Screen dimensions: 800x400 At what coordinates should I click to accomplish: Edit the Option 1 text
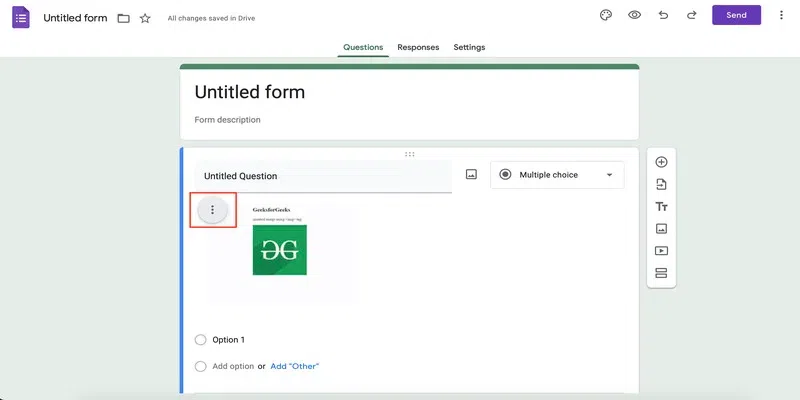229,340
